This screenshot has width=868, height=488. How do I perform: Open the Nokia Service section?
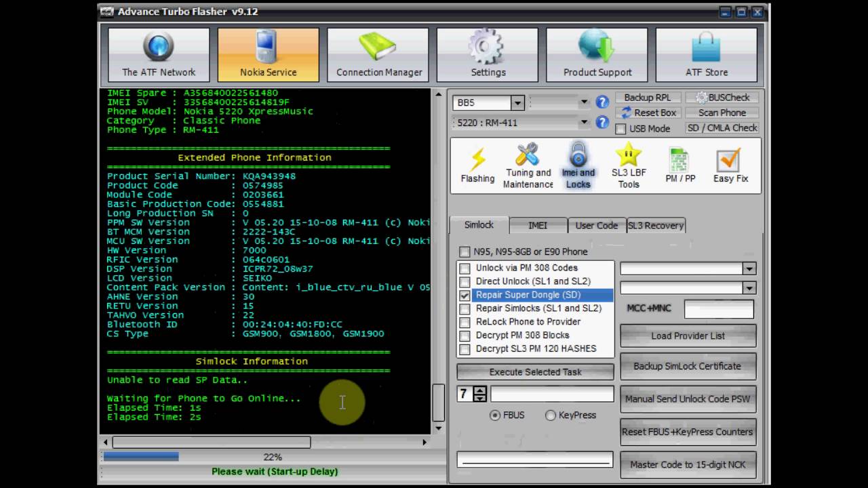coord(268,55)
